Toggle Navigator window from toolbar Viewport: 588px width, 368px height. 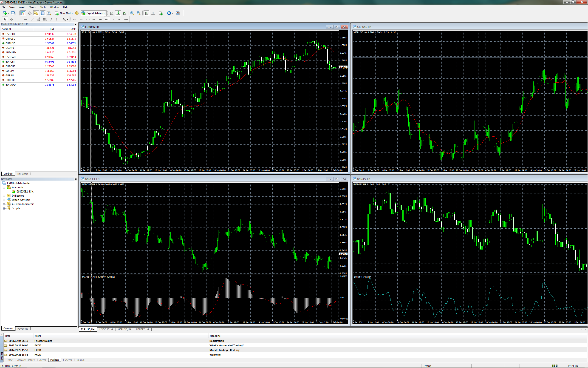click(x=36, y=13)
